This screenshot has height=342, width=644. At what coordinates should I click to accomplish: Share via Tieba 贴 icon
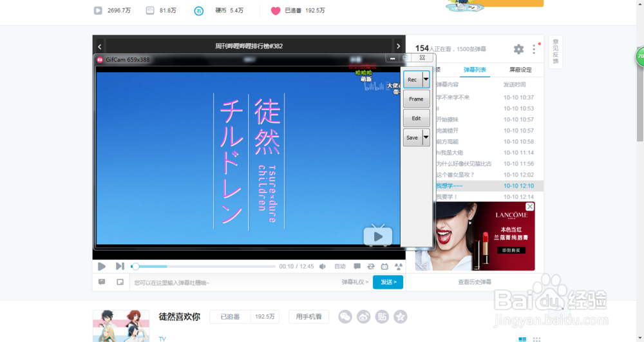pos(382,316)
